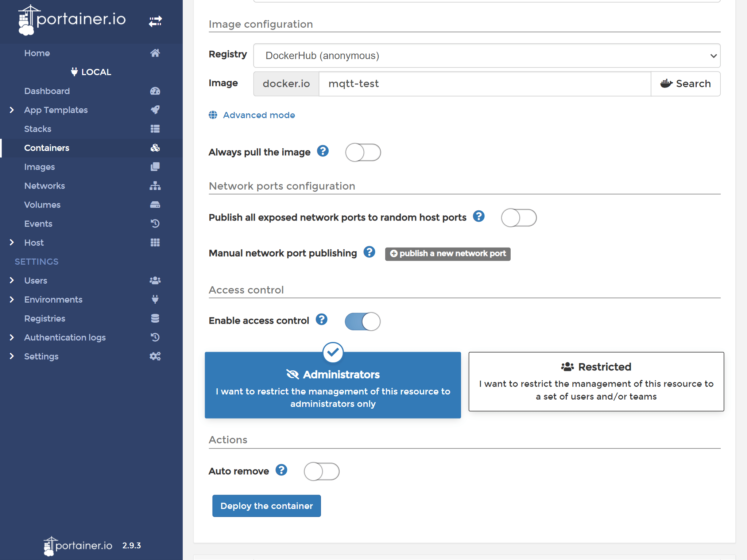Open Images in the sidebar

pos(39,167)
